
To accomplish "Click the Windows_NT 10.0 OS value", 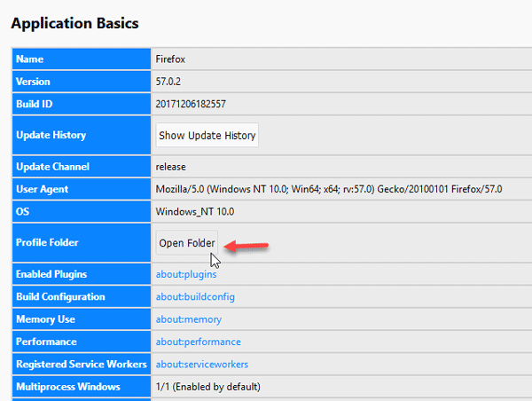I will point(195,211).
